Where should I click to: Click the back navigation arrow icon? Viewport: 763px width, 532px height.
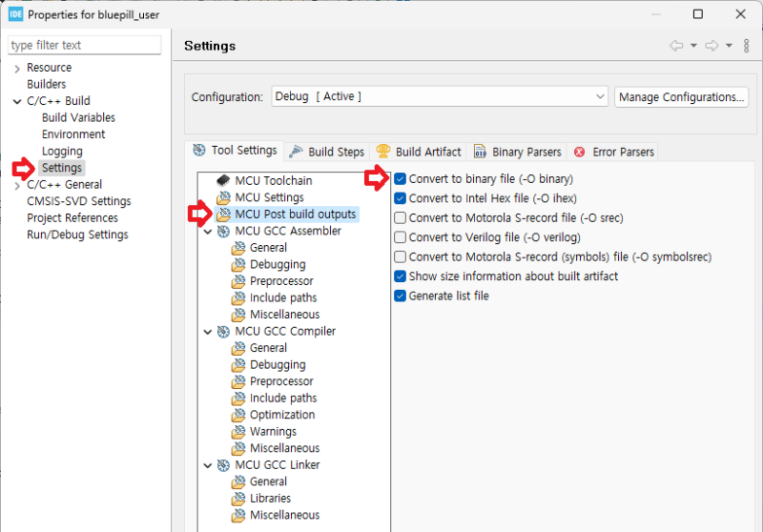click(676, 46)
